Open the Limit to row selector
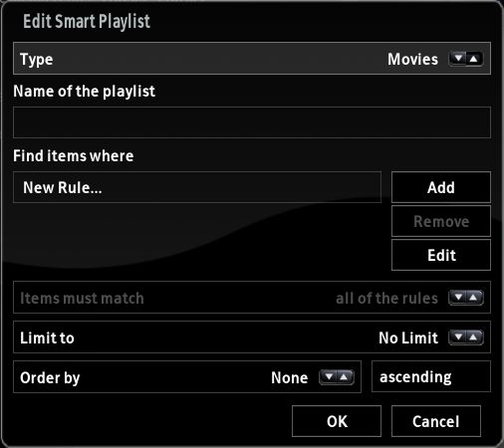 [252, 337]
